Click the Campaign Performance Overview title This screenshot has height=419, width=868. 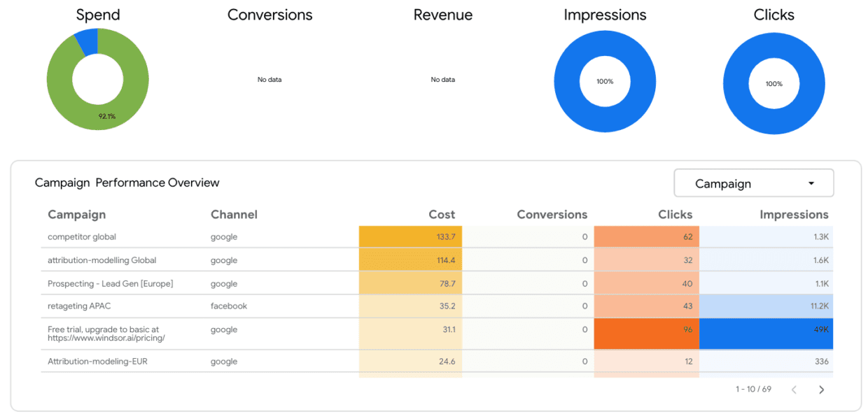click(127, 183)
